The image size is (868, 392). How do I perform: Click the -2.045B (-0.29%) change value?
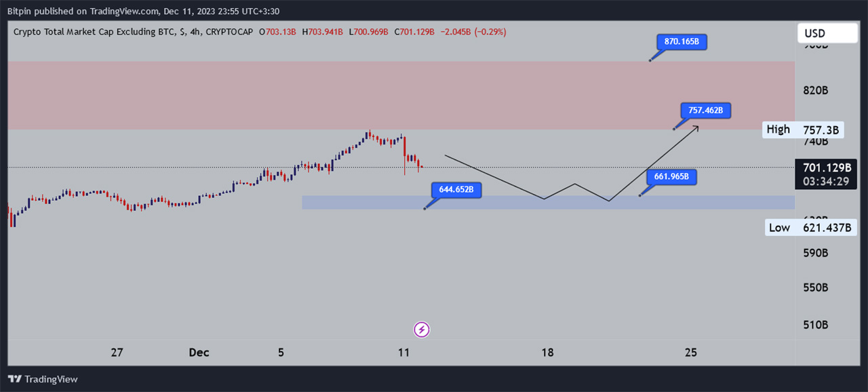(472, 32)
